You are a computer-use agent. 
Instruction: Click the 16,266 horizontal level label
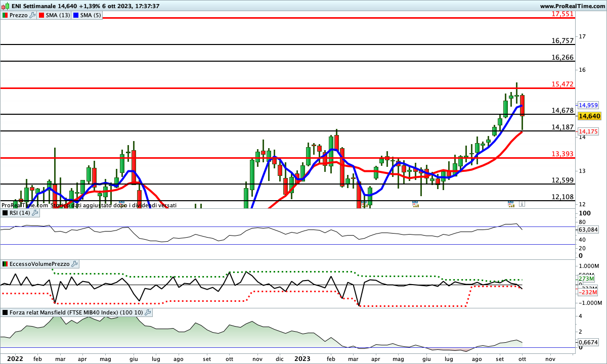click(562, 57)
